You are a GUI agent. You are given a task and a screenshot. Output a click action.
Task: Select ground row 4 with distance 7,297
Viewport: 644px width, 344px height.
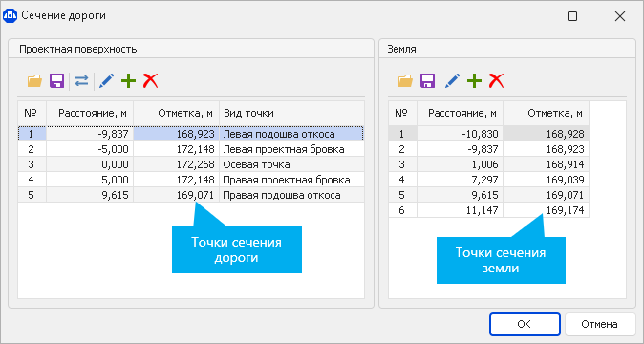489,180
